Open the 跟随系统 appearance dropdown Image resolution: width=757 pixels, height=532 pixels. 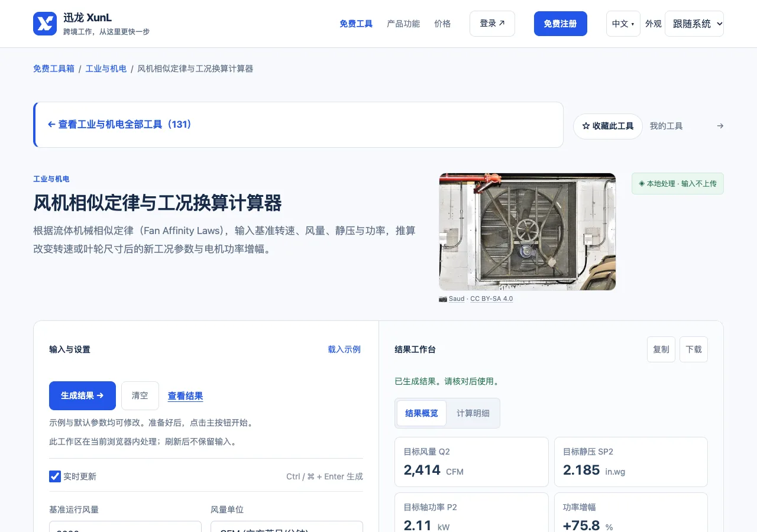click(x=694, y=24)
